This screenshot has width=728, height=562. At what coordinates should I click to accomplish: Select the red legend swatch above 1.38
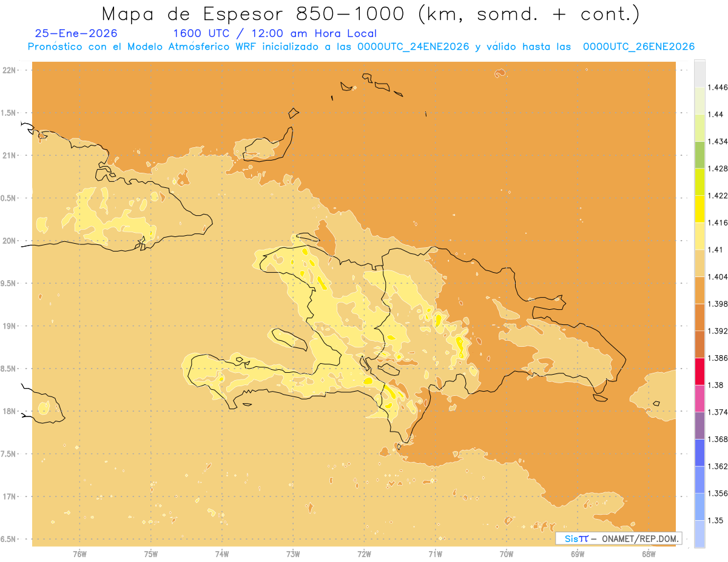tap(699, 371)
